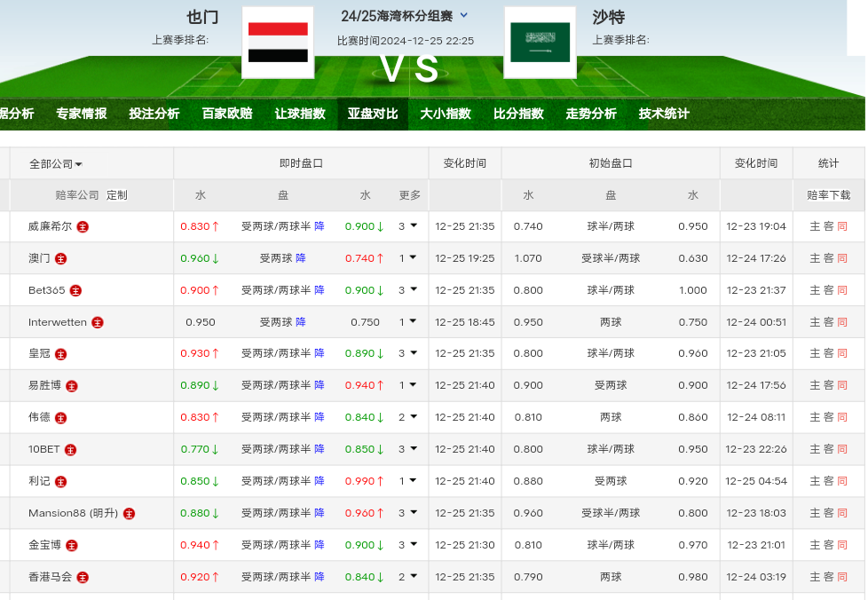Viewport: 868px width, 600px height.
Task: Click the red 主 icon beside 澳门
Action: [61, 258]
